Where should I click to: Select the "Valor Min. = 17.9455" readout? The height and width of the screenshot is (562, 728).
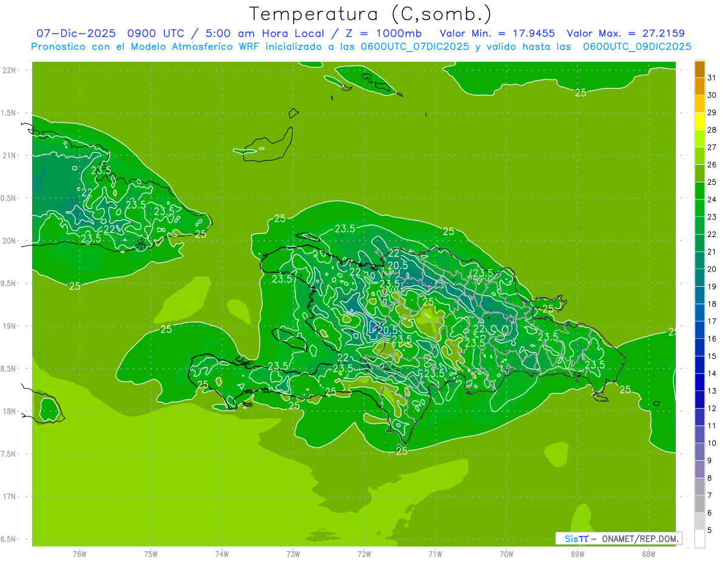497,34
